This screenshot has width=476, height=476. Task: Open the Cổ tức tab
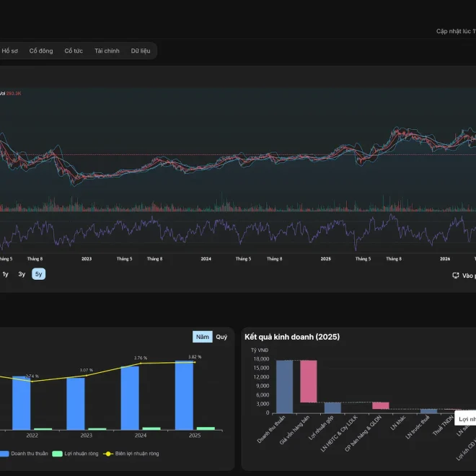tap(74, 50)
